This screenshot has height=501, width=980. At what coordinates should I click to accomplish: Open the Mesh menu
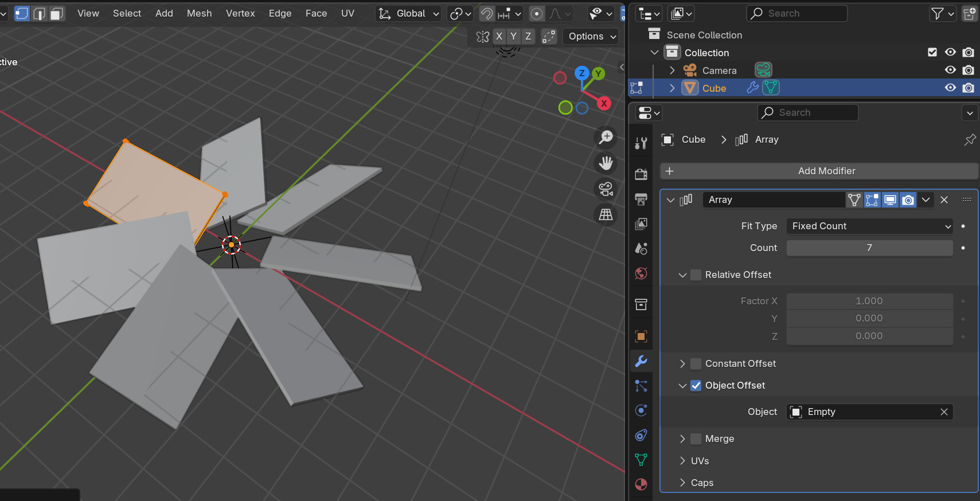[x=200, y=13]
